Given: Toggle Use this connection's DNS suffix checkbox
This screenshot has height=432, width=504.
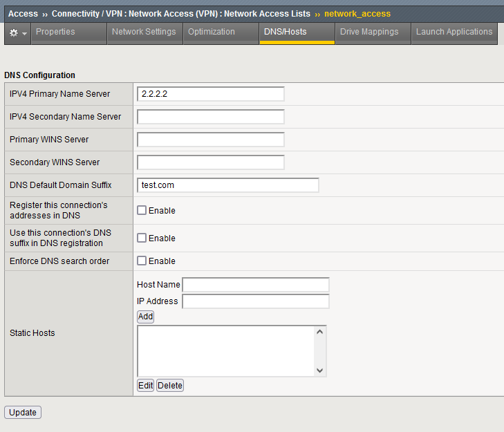Looking at the screenshot, I should tap(142, 238).
